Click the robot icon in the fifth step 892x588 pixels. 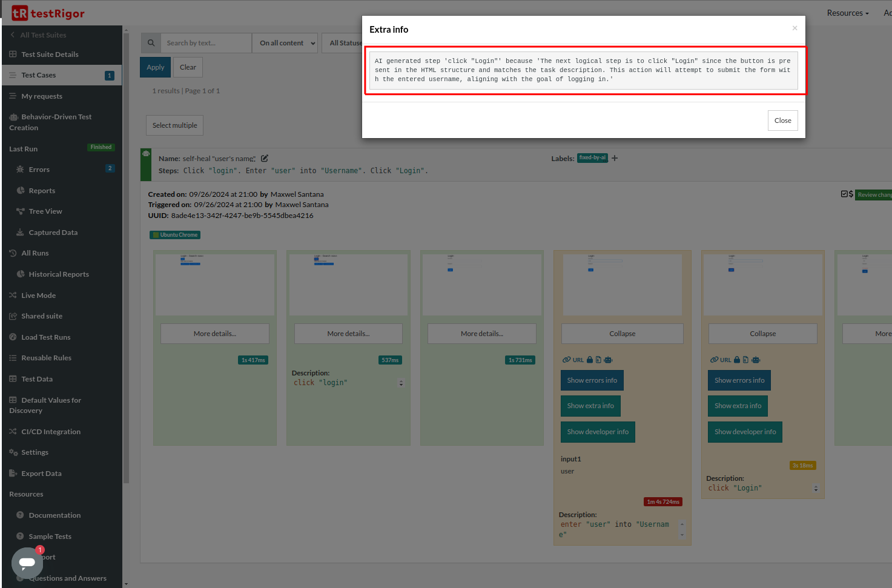coord(756,360)
